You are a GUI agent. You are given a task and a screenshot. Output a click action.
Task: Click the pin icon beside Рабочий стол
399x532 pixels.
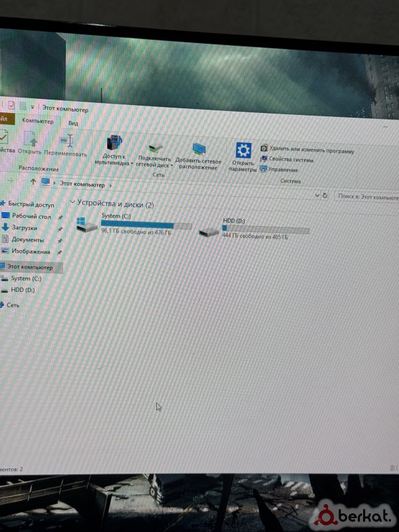point(61,217)
